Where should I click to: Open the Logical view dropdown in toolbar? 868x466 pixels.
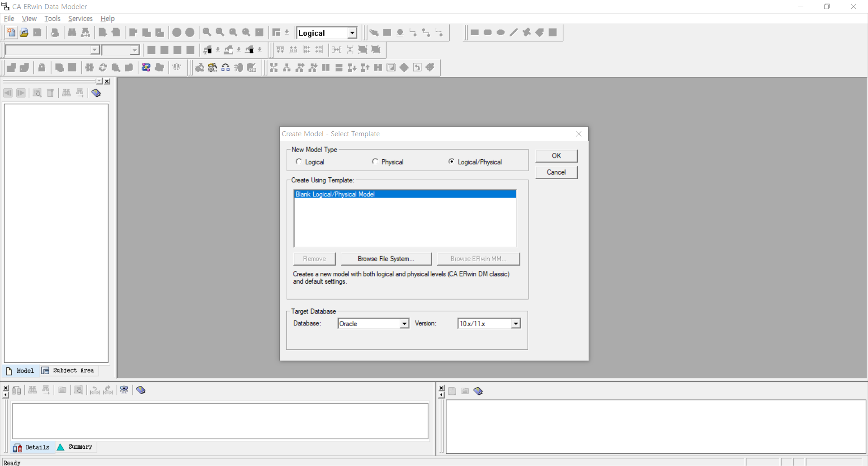click(352, 33)
